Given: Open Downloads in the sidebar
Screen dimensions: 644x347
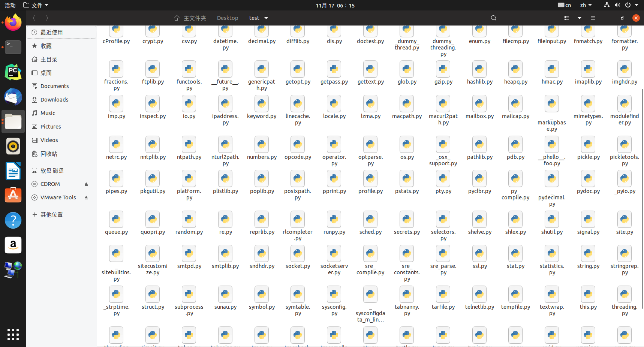Looking at the screenshot, I should click(x=54, y=100).
